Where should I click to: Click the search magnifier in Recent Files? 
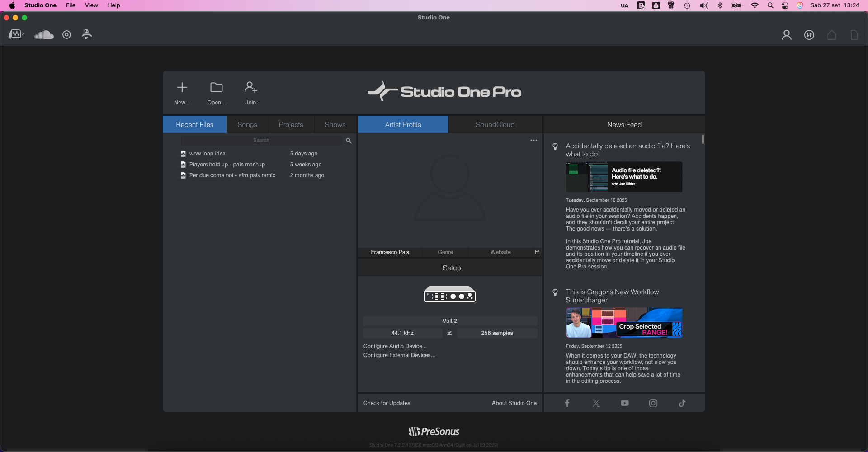coord(349,141)
